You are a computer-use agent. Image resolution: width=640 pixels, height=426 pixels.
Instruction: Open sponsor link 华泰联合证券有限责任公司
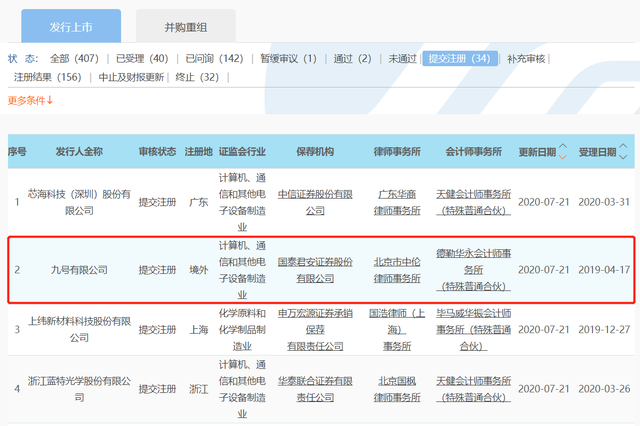pyautogui.click(x=315, y=389)
